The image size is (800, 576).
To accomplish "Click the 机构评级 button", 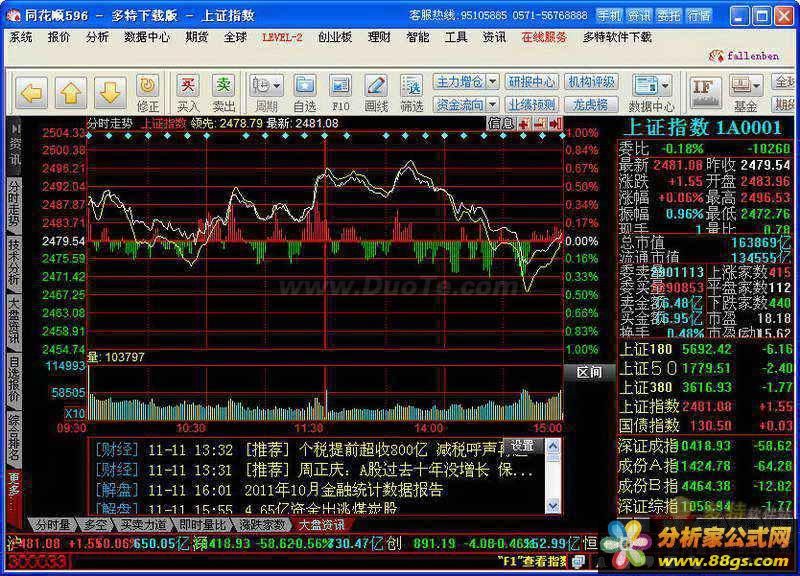I will coord(591,82).
